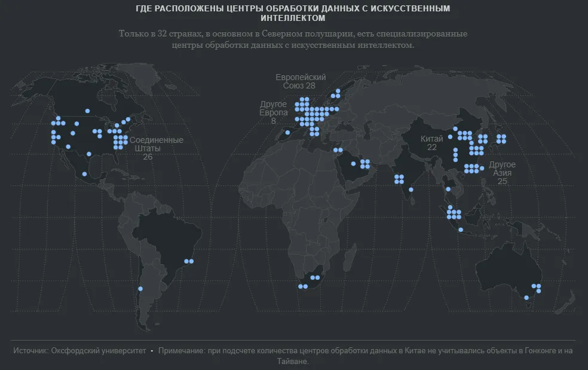Click the western dot pair in South Africa
This screenshot has width=588, height=370.
(x=303, y=287)
